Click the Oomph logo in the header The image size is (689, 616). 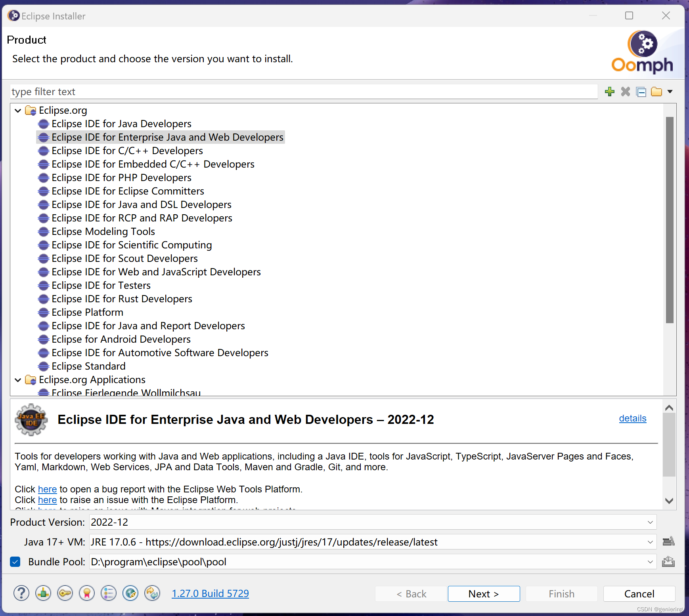coord(642,52)
